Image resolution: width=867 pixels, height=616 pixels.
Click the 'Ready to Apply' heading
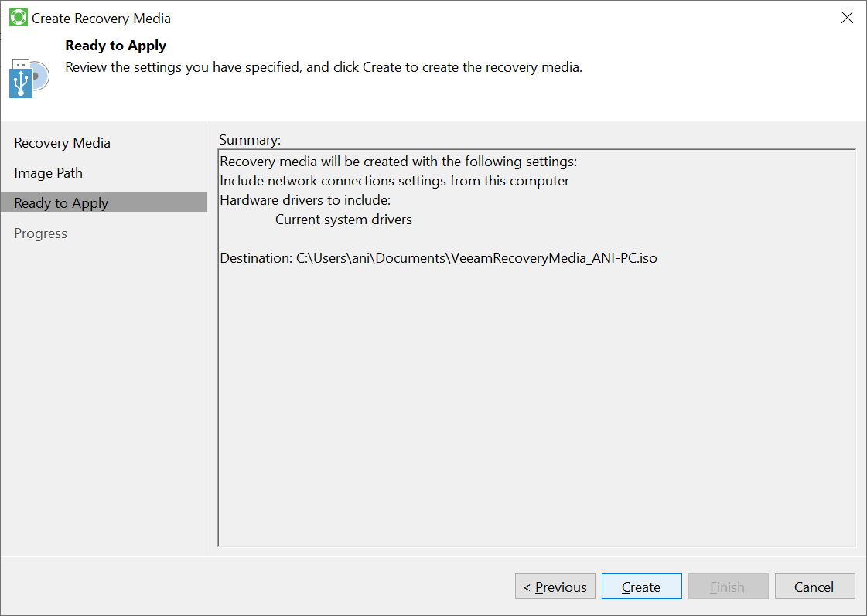coord(115,46)
